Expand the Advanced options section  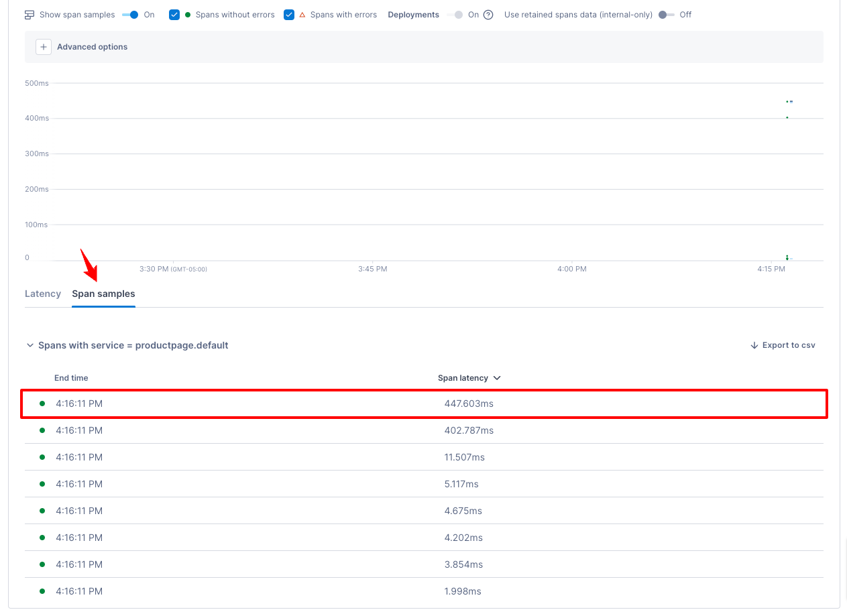tap(92, 47)
